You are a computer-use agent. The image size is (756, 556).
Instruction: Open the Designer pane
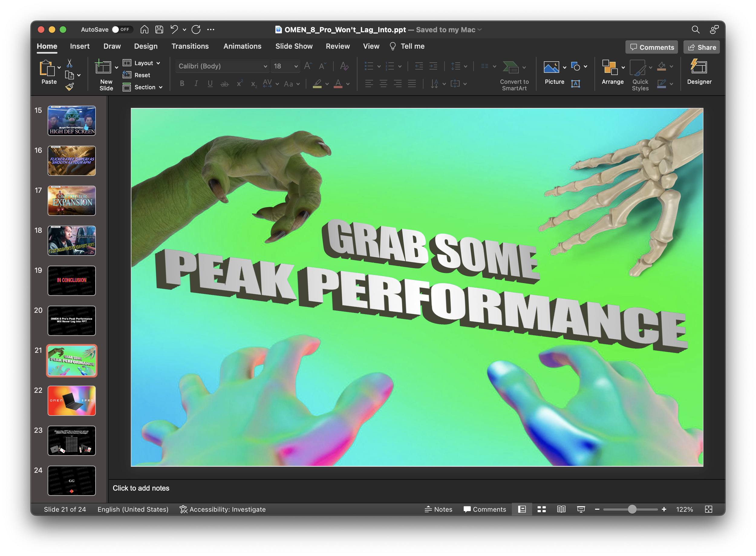(x=699, y=72)
